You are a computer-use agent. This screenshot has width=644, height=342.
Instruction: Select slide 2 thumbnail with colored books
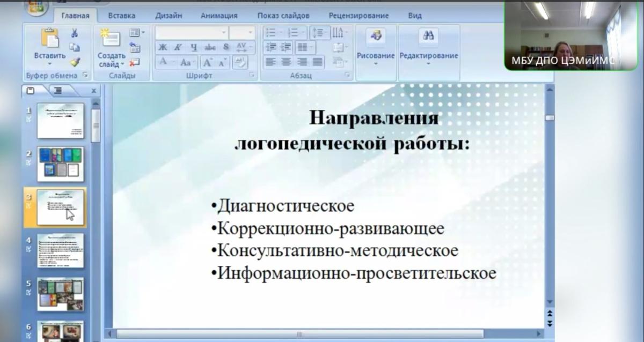coord(61,163)
